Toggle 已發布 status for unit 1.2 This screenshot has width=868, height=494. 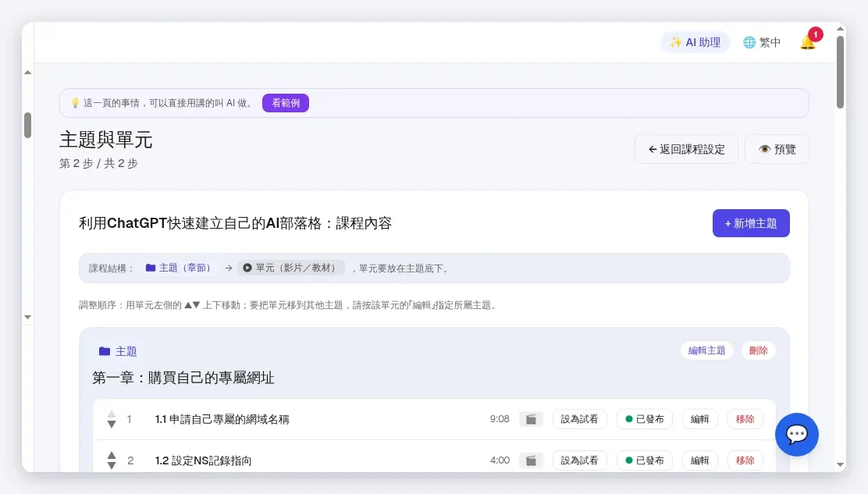[x=644, y=460]
